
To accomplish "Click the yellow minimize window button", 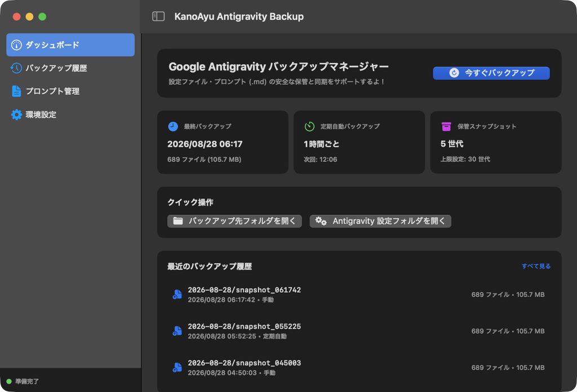I will (29, 16).
